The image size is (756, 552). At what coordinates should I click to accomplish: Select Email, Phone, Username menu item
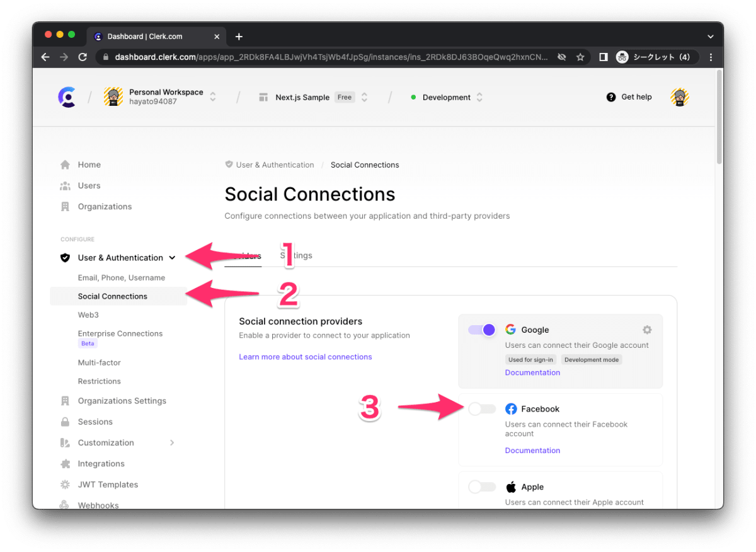tap(122, 277)
